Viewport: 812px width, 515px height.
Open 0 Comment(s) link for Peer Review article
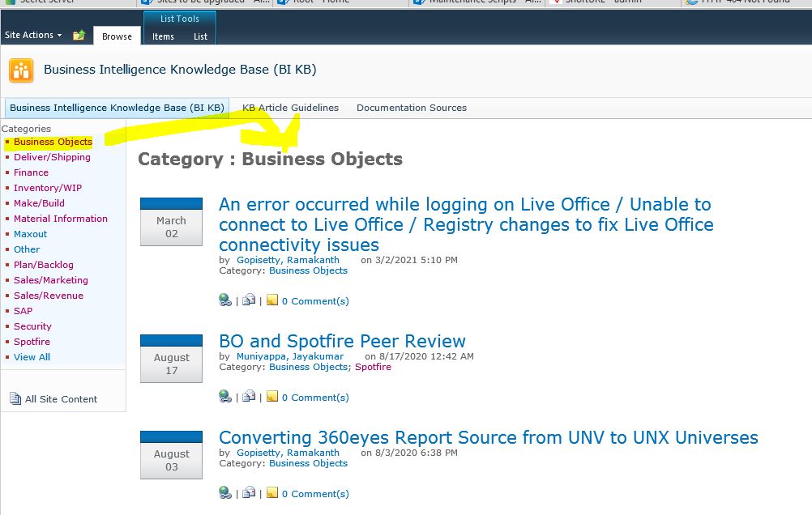tap(315, 398)
